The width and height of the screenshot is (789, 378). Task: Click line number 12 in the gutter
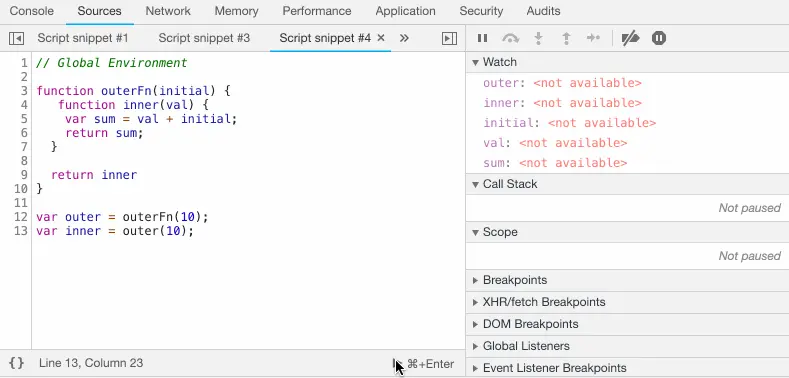coord(21,217)
